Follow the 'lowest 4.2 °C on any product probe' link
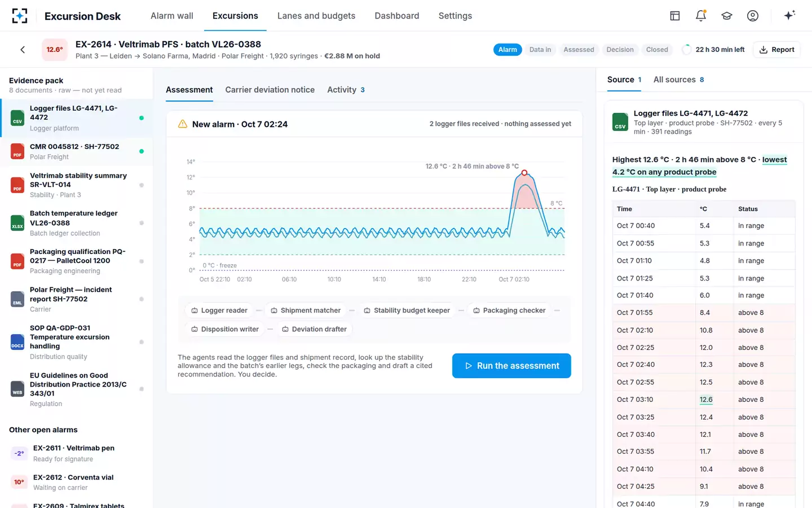812x508 pixels. 699,166
